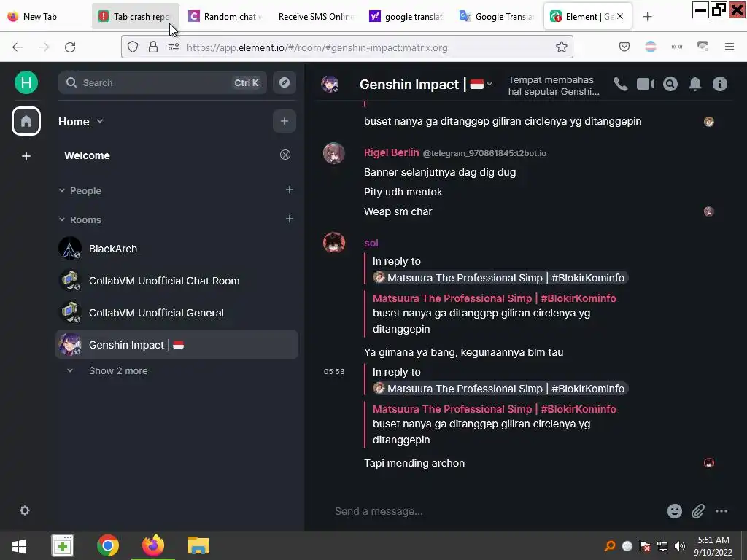Dismiss the Welcome item
The width and height of the screenshot is (747, 560).
point(285,155)
